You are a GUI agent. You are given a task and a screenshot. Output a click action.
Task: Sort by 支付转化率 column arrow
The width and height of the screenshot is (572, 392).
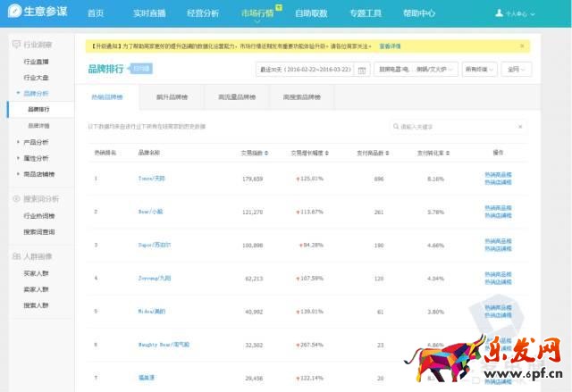(452, 153)
